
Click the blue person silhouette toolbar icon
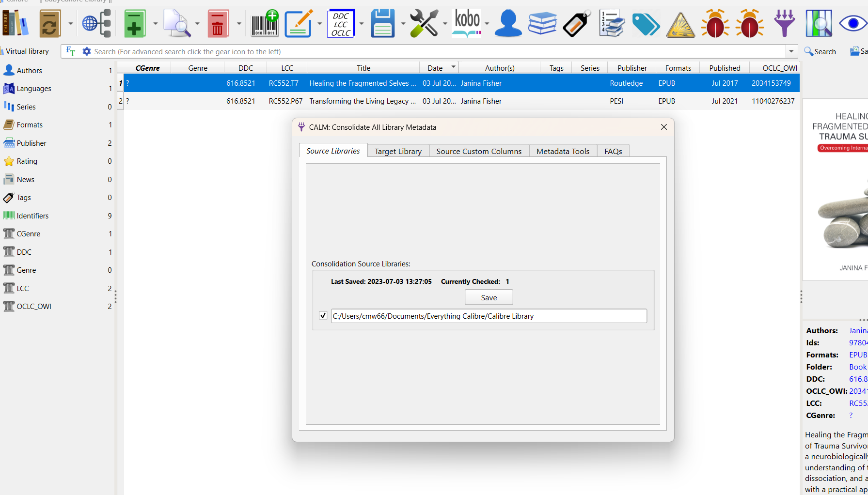tap(508, 23)
